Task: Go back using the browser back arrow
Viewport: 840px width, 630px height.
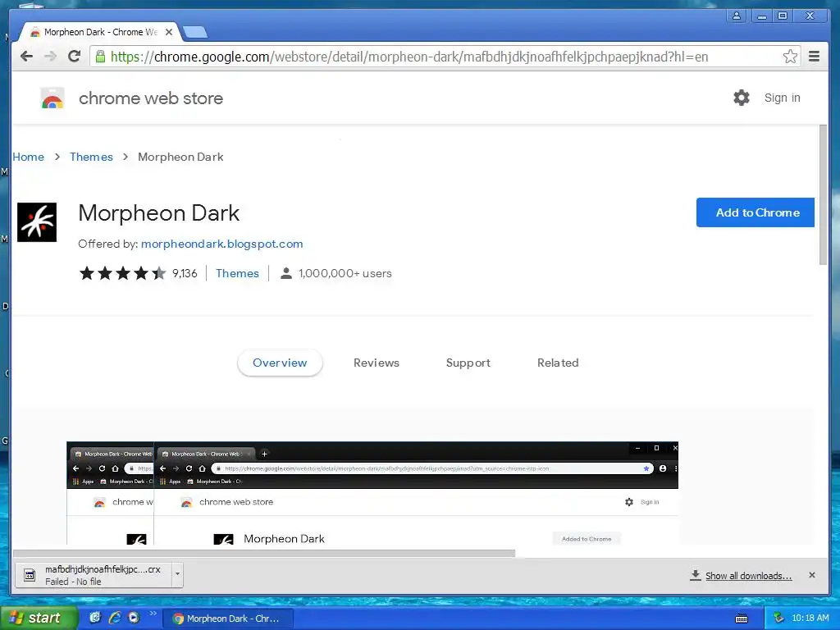Action: coord(26,57)
